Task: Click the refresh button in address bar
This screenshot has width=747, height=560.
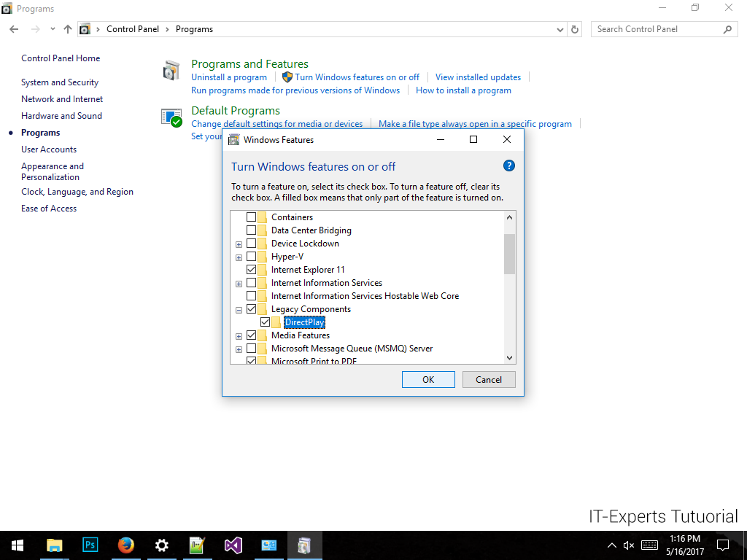Action: click(575, 29)
